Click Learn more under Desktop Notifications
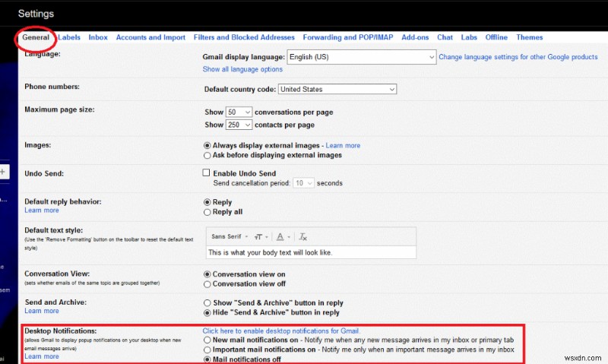Image resolution: width=608 pixels, height=364 pixels. (42, 356)
